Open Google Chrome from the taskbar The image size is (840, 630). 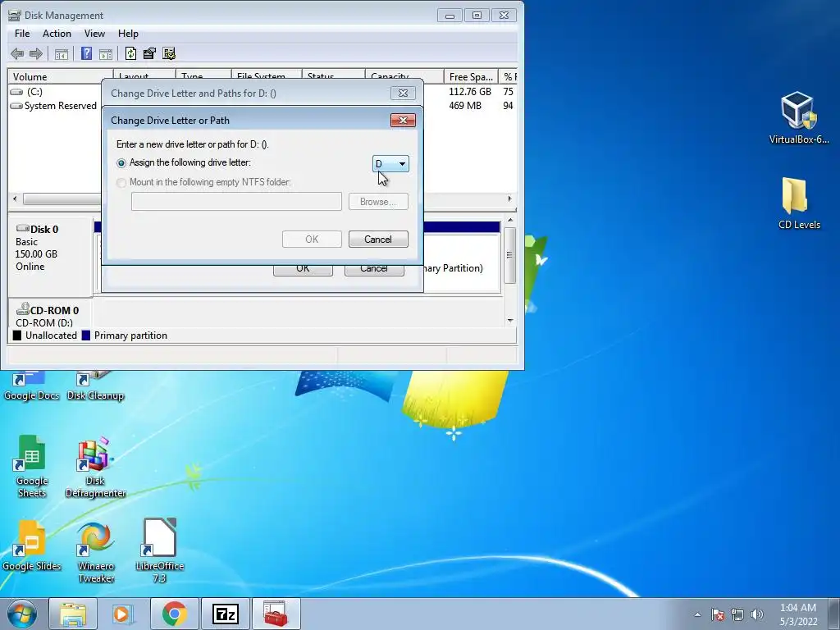pos(174,614)
